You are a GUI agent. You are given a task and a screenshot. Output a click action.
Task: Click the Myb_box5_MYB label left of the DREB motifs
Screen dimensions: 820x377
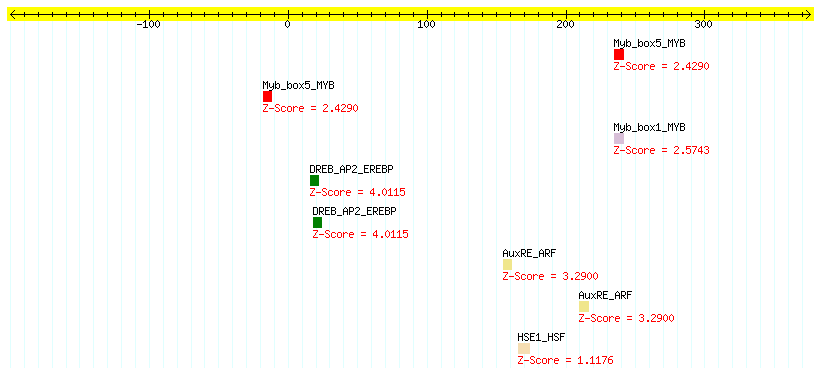298,85
